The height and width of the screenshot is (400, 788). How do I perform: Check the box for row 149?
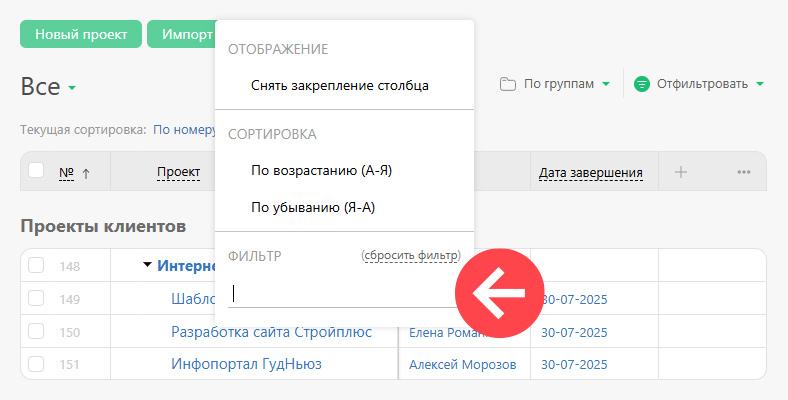coord(36,298)
